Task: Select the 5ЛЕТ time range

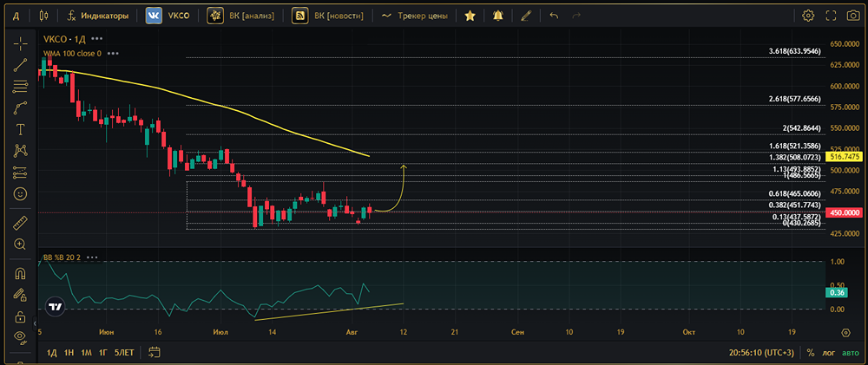Action: coord(124,352)
